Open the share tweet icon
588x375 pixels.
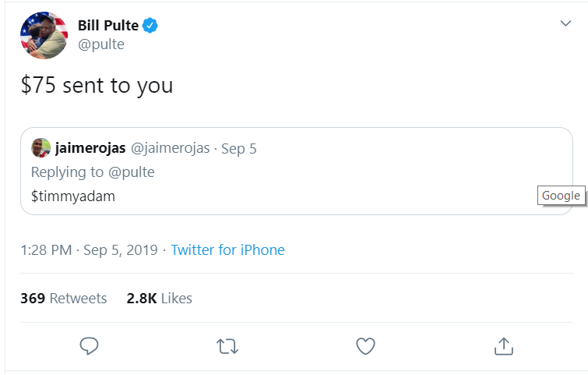click(x=503, y=345)
